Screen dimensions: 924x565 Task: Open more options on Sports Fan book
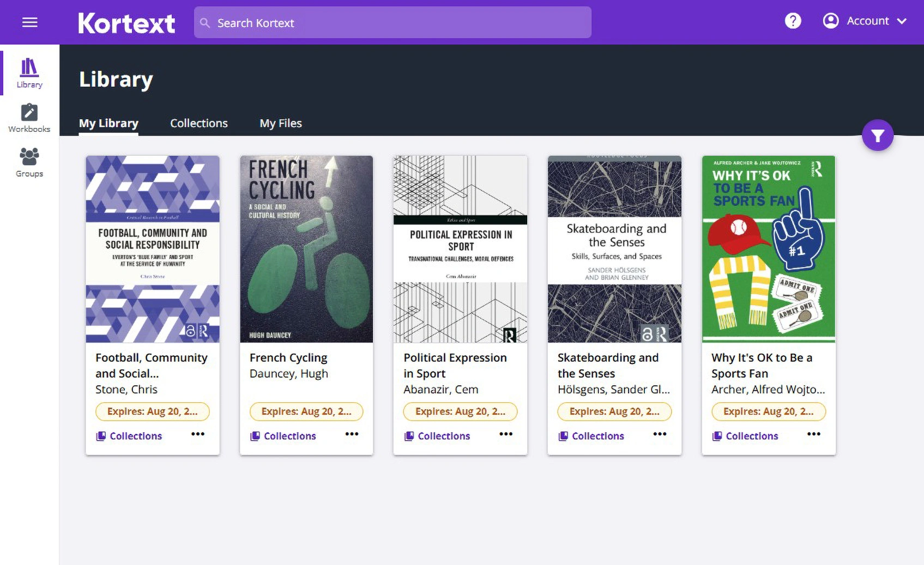814,434
